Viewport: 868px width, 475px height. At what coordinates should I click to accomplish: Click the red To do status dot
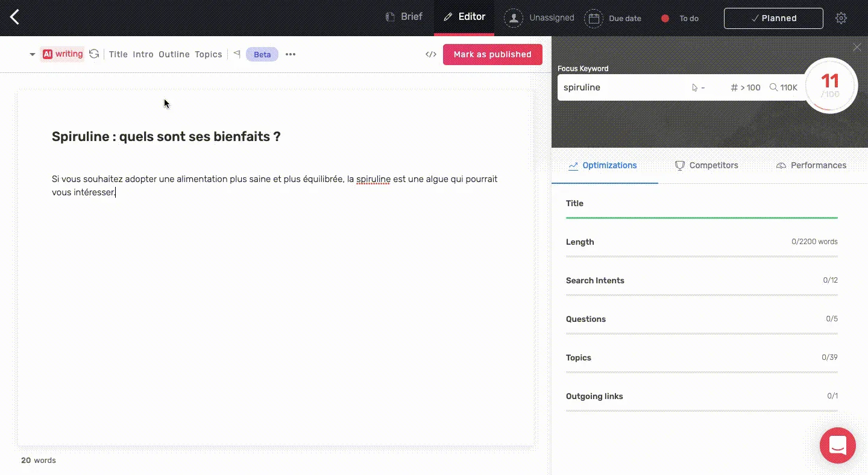point(665,19)
